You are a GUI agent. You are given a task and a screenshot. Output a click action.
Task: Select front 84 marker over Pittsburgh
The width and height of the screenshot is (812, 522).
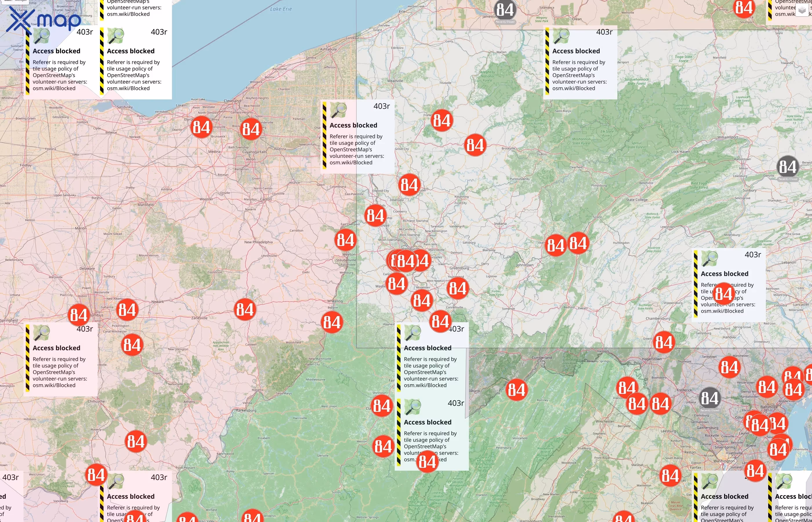[x=406, y=261]
